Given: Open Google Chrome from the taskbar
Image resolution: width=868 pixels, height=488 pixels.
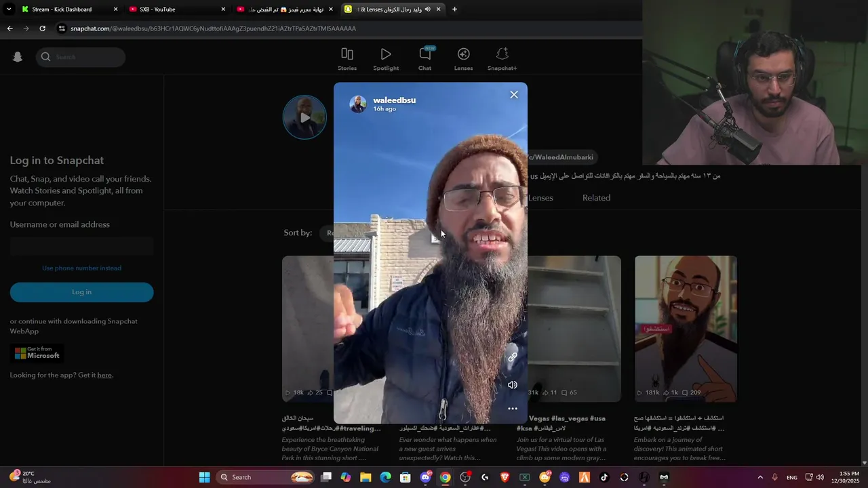Looking at the screenshot, I should [x=445, y=477].
